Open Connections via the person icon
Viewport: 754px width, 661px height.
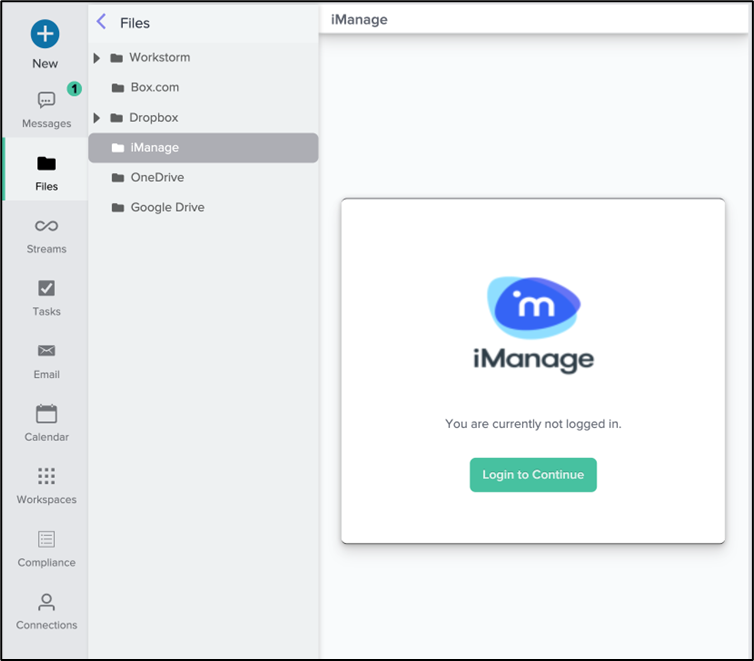pyautogui.click(x=46, y=602)
